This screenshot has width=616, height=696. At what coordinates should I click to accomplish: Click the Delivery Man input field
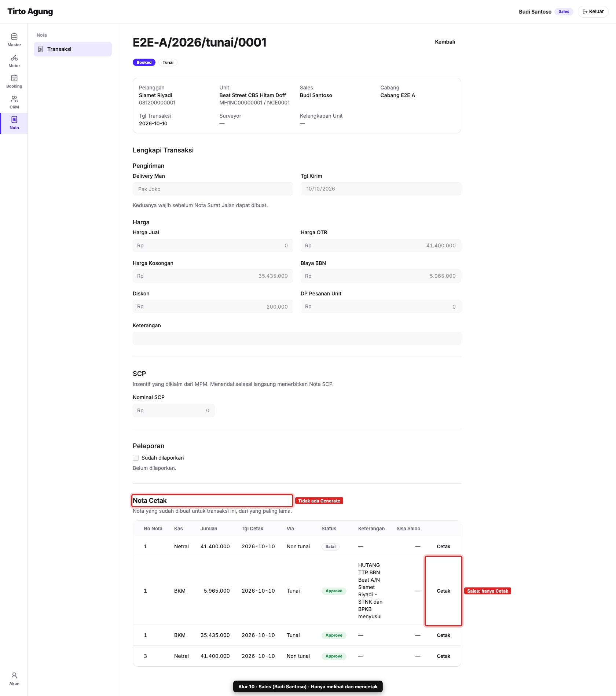point(213,189)
